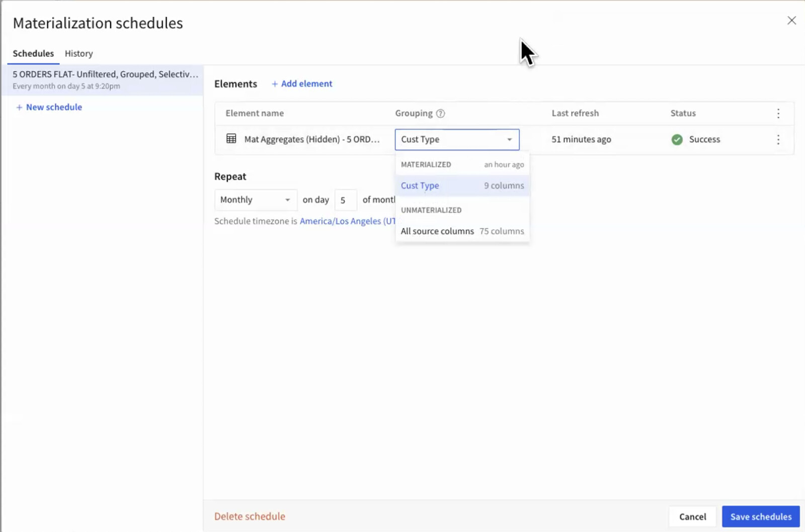Expand the grouping selector arrow

point(509,139)
